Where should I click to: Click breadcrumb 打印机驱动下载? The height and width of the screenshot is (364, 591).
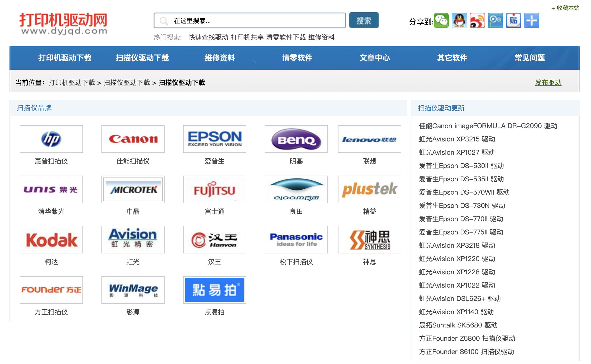72,83
